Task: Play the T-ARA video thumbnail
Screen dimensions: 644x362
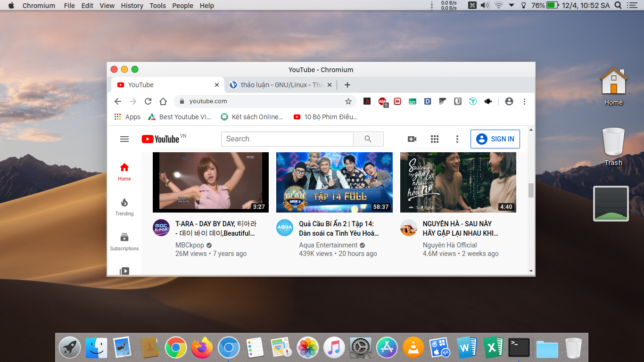Action: click(x=211, y=182)
